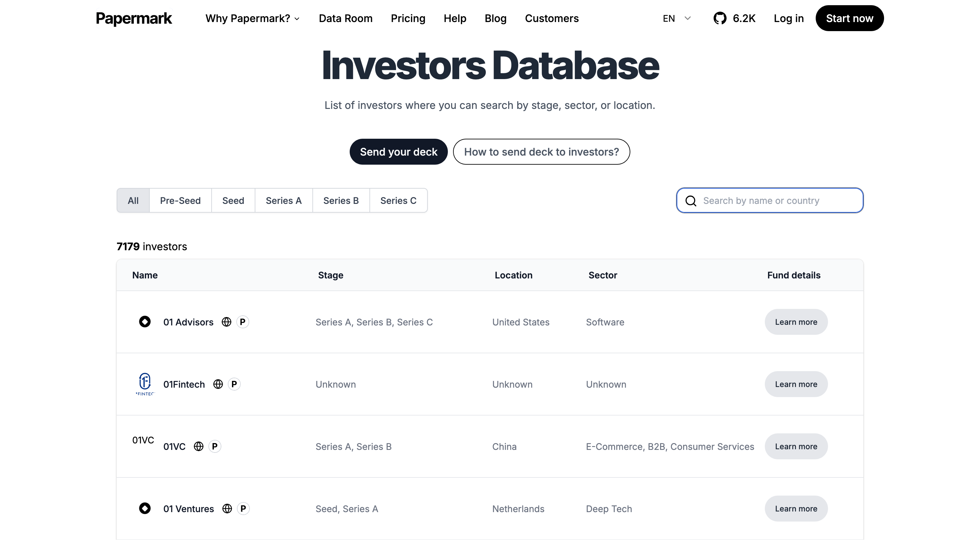Go to the Blog menu item
980x540 pixels.
495,18
